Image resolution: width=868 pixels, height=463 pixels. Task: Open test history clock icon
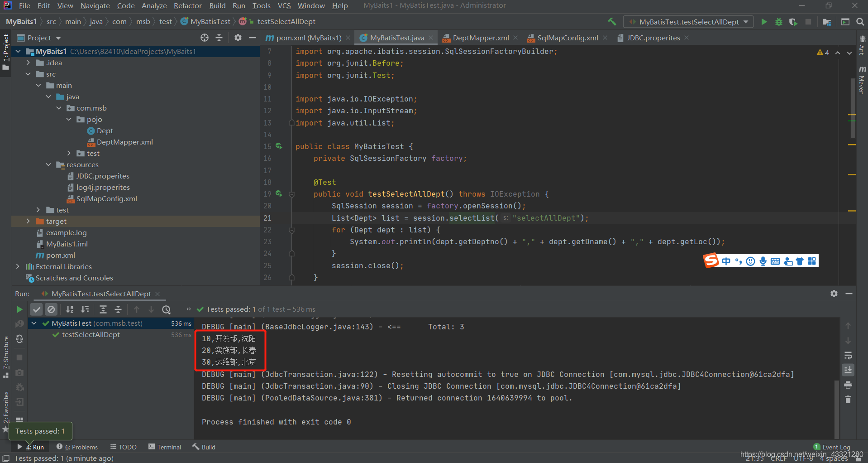(x=167, y=309)
